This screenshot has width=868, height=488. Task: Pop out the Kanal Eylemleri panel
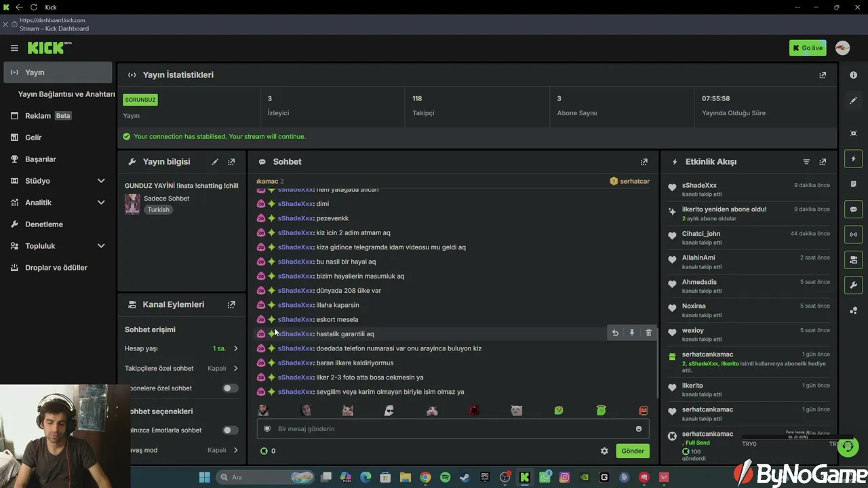pos(231,305)
